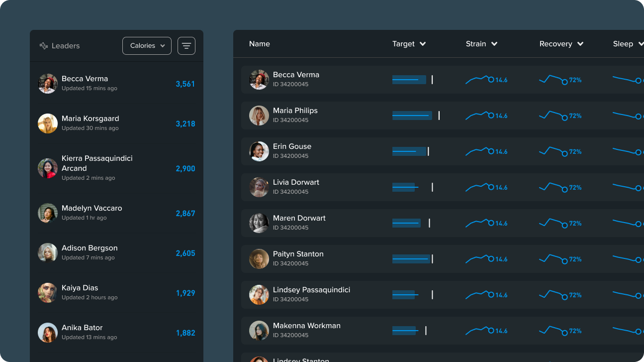
Task: Select Maria Philips' recovery trend icon
Action: click(553, 115)
